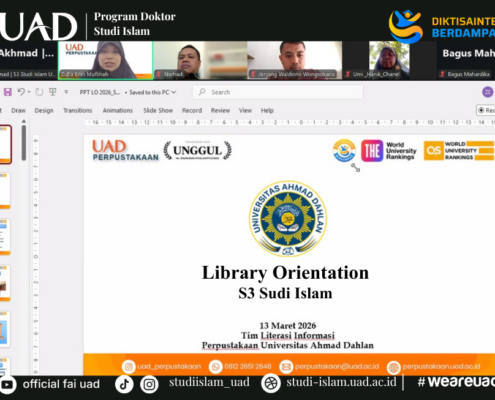The image size is (495, 400).
Task: Select the Universitas Ahmad Dahlan emblem
Action: [288, 219]
